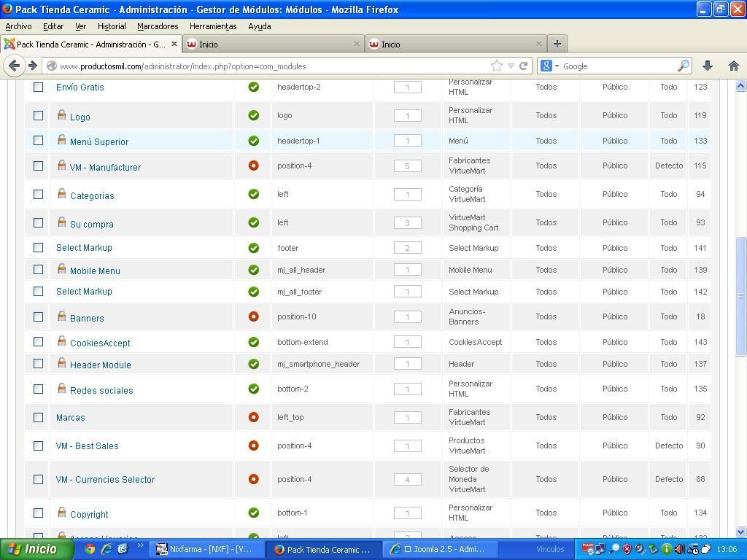Image resolution: width=747 pixels, height=560 pixels.
Task: Open a new tab with plus button
Action: [x=557, y=44]
